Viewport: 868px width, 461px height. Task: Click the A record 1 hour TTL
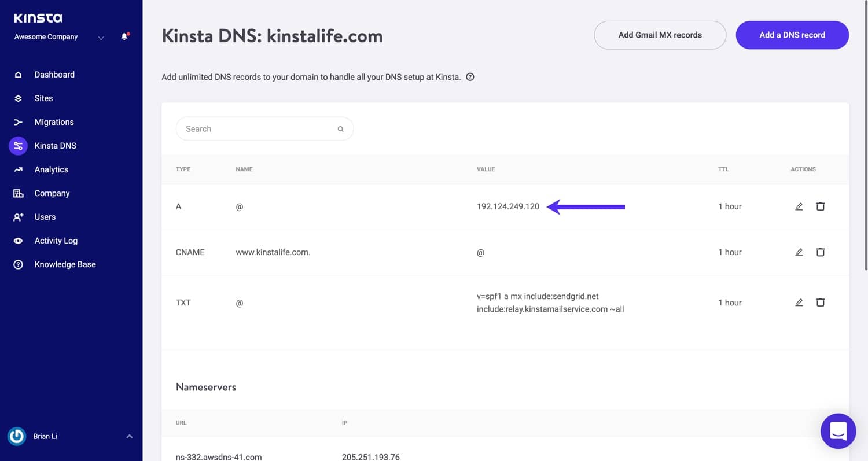click(730, 206)
